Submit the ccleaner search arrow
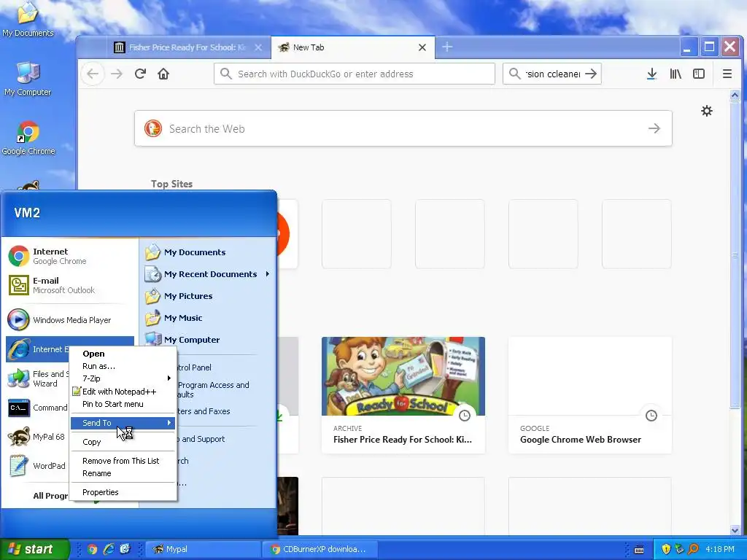 (x=591, y=74)
